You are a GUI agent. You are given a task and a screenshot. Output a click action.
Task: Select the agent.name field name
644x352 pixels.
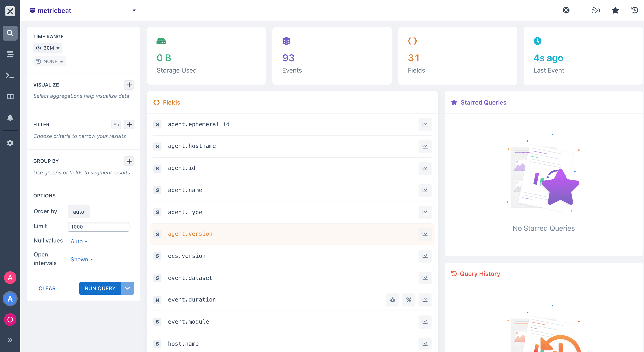[185, 190]
